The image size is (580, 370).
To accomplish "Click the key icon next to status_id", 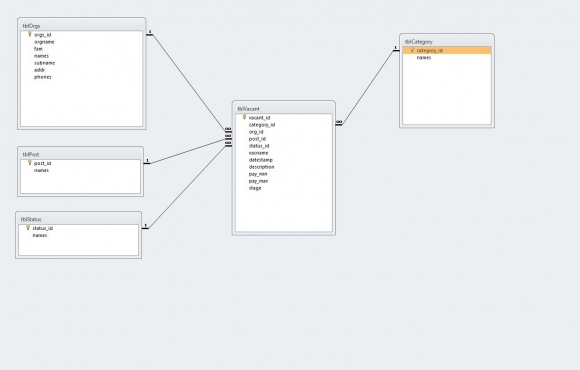I will (28, 228).
